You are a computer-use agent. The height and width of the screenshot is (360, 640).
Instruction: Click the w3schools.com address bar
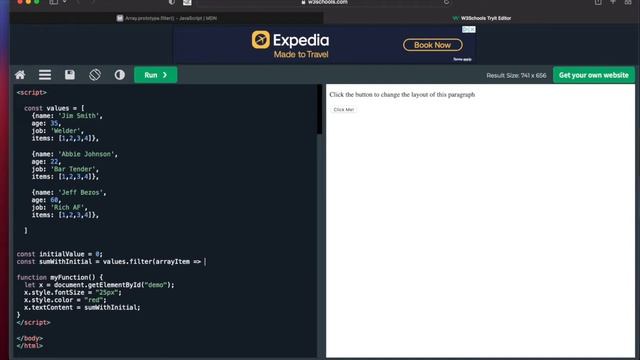point(324,2)
